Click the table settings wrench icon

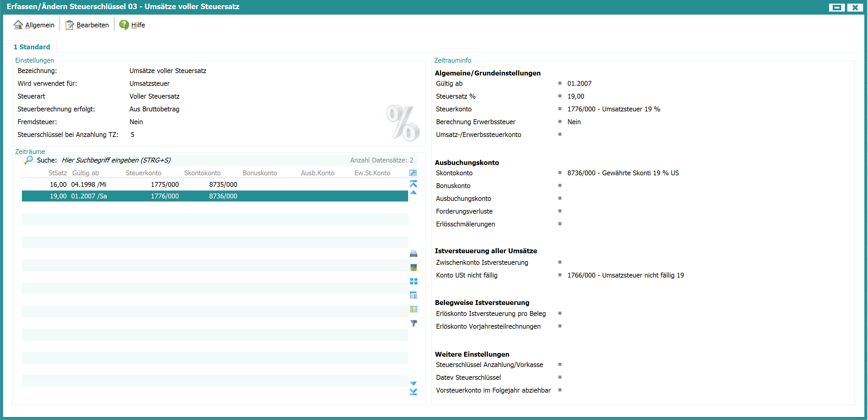tap(413, 173)
